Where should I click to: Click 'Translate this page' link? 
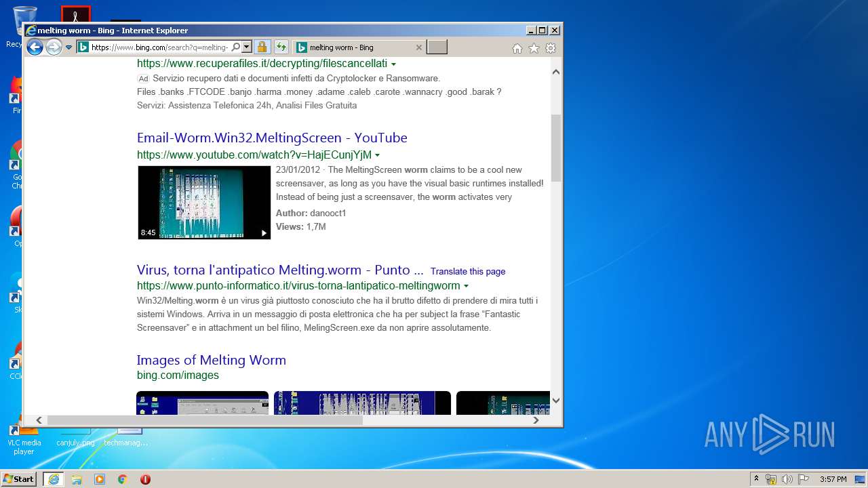[468, 271]
